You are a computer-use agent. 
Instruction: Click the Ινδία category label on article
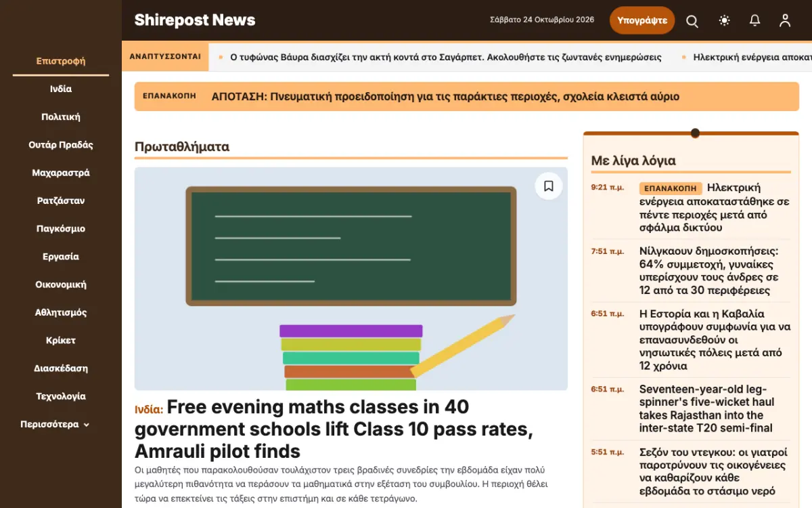[x=149, y=410]
